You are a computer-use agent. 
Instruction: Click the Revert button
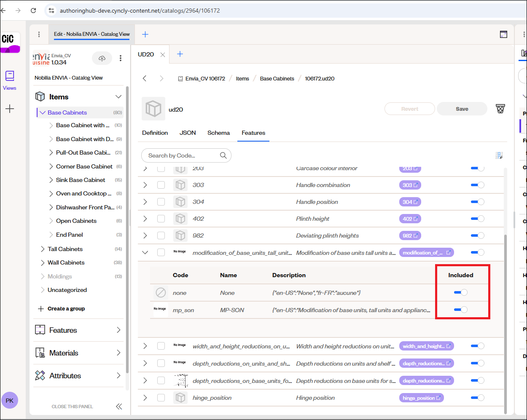click(x=410, y=109)
